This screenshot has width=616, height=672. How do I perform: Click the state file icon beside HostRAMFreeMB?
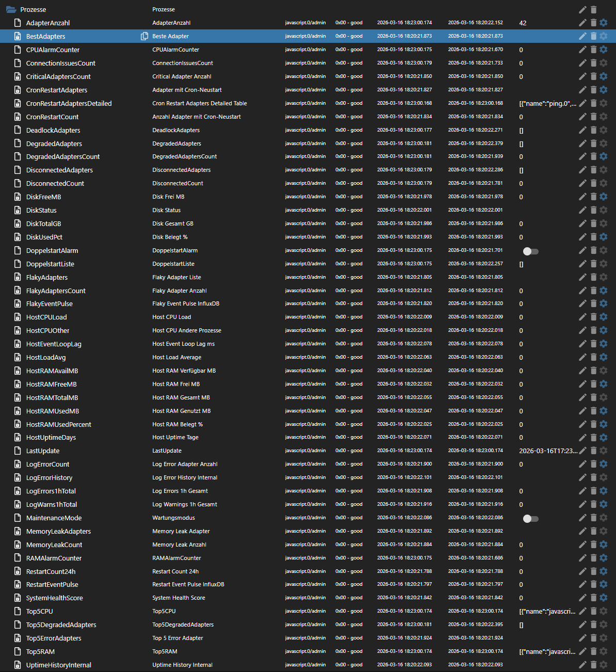[x=18, y=384]
